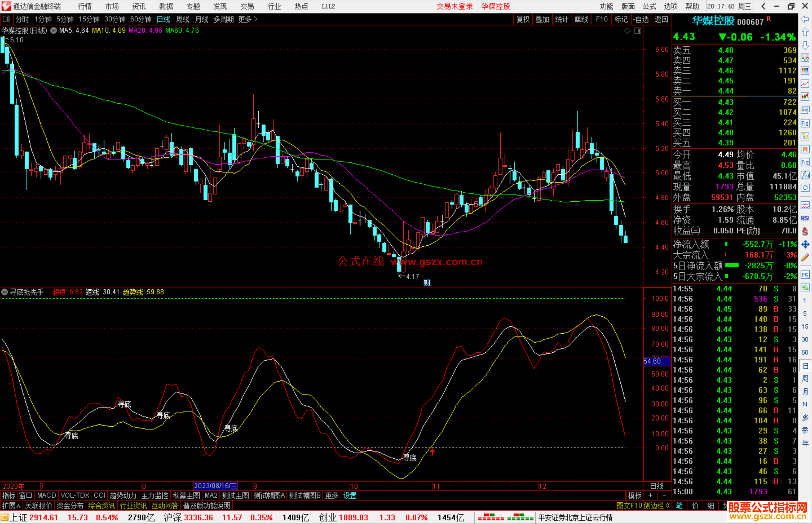The width and height of the screenshot is (812, 524).
Task: Click the 交易未登录 link
Action: click(x=454, y=6)
